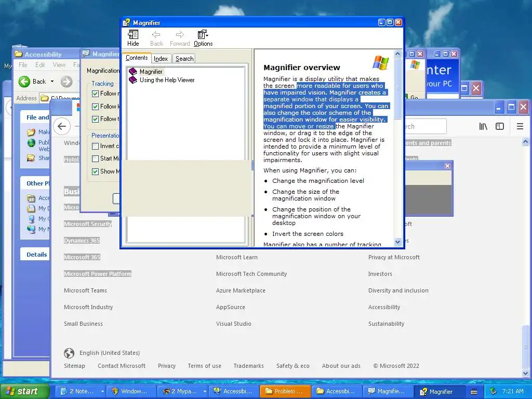The height and width of the screenshot is (399, 532).
Task: Toggle the first Follow checkbox in Magnifier Settings
Action: [96, 94]
